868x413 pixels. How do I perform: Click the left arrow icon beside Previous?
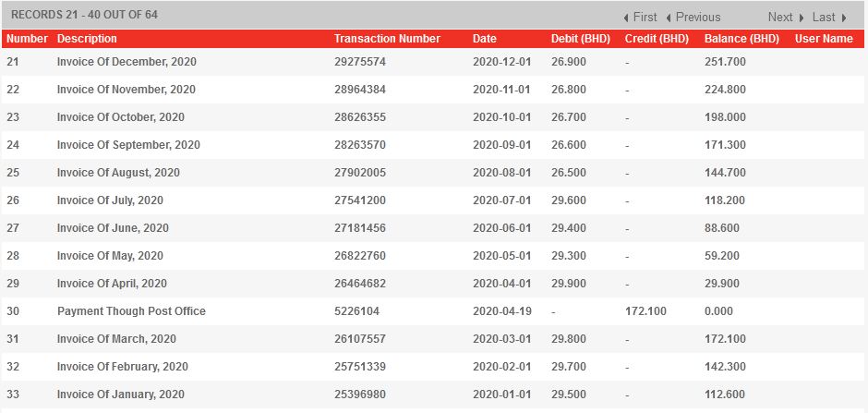point(669,18)
